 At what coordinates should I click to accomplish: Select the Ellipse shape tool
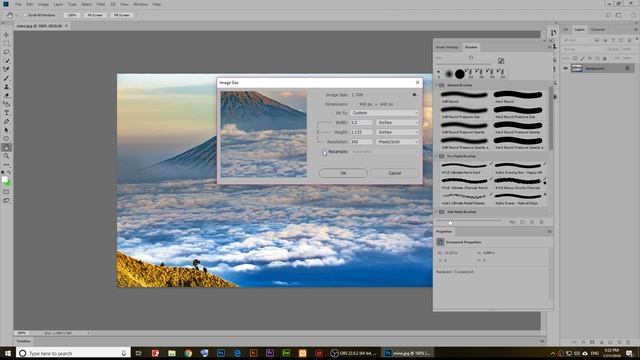point(6,139)
